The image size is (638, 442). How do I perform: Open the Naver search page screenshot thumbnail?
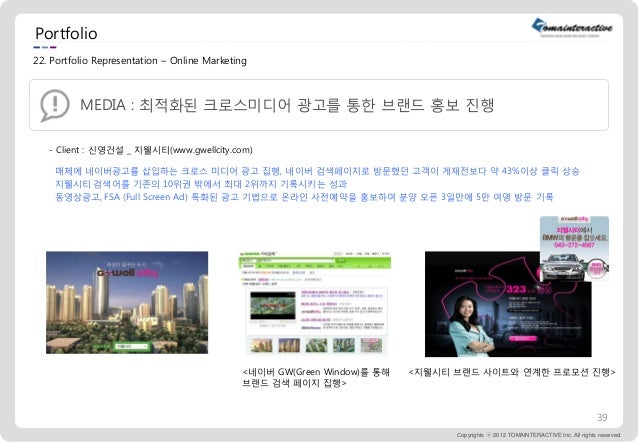click(315, 302)
